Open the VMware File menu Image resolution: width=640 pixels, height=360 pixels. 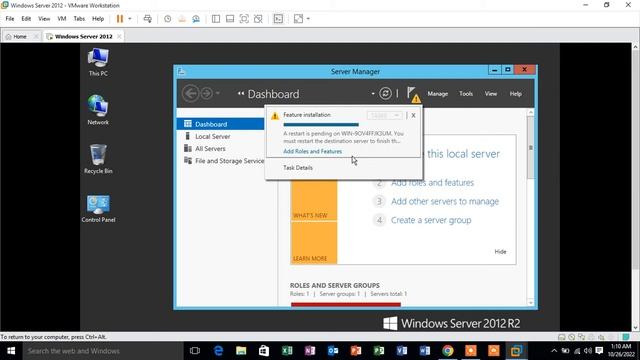tap(10, 19)
